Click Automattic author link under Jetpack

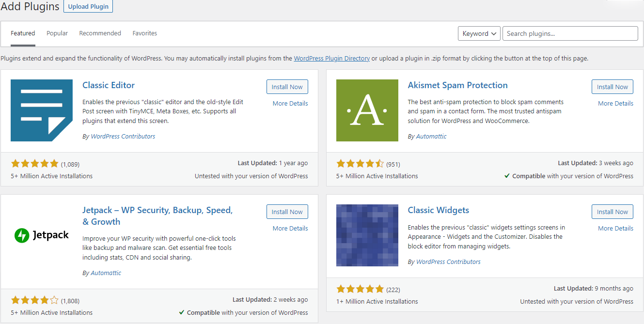click(106, 273)
